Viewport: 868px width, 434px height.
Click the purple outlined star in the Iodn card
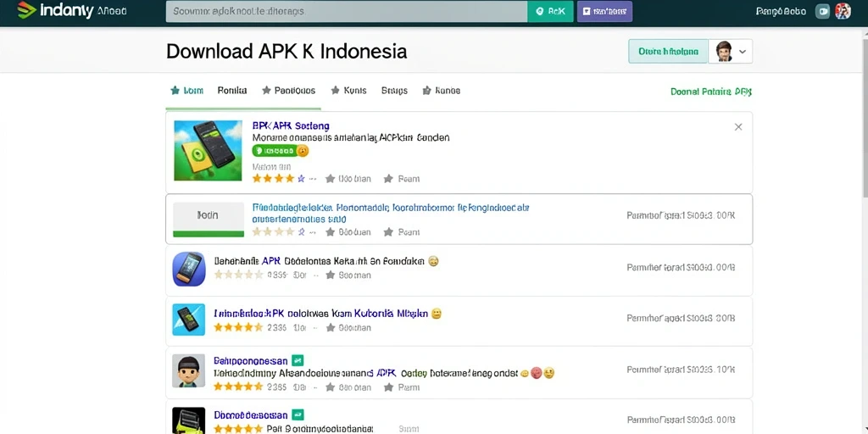(x=301, y=232)
